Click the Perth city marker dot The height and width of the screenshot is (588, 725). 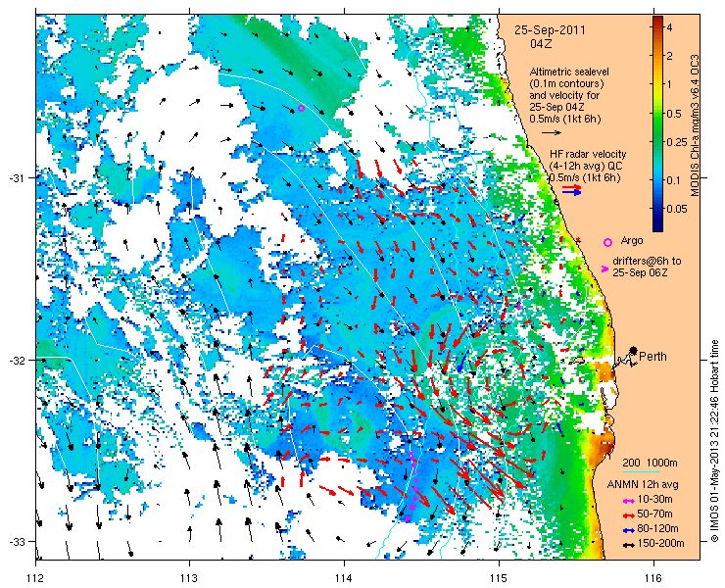(633, 350)
